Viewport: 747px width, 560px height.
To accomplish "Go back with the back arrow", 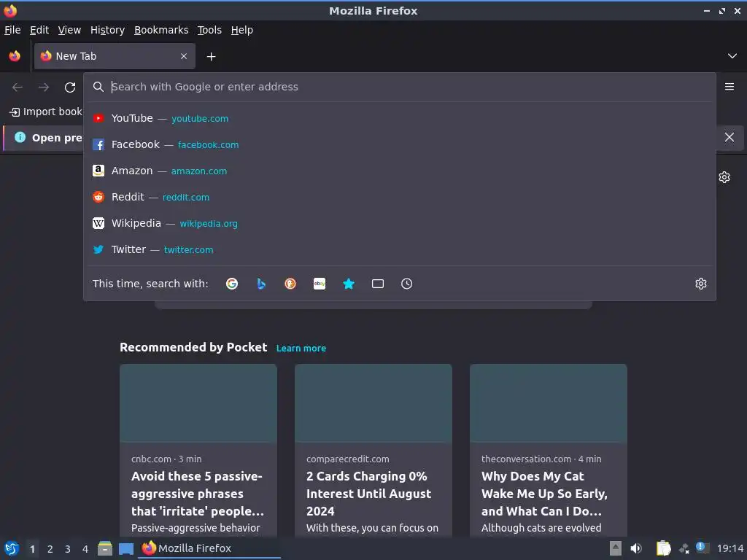I will 18,87.
